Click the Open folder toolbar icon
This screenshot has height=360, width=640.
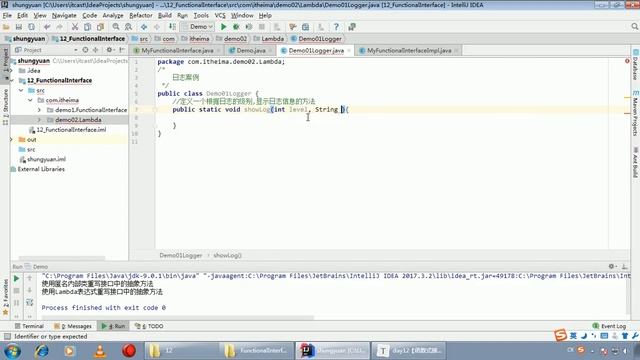[6, 27]
